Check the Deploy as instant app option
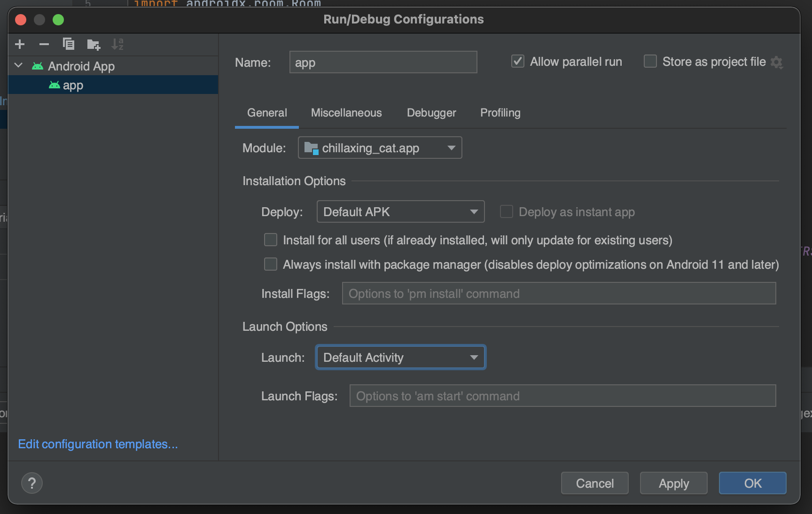The image size is (812, 514). 506,211
